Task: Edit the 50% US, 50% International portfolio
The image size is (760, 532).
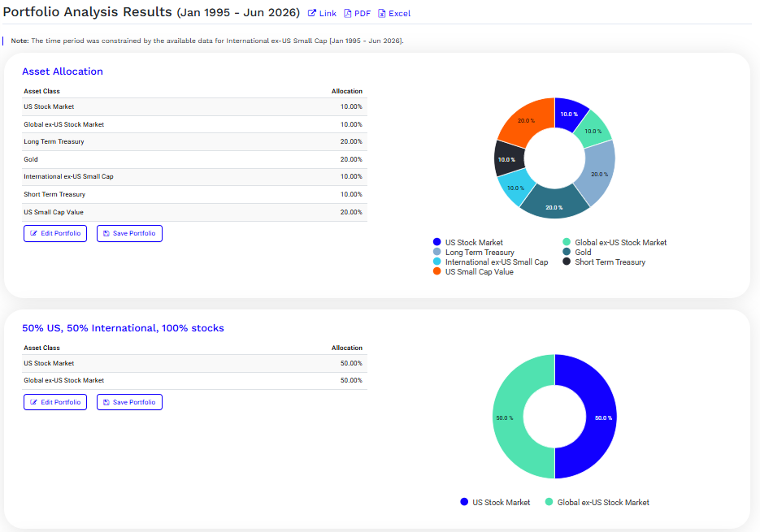Action: click(x=55, y=402)
